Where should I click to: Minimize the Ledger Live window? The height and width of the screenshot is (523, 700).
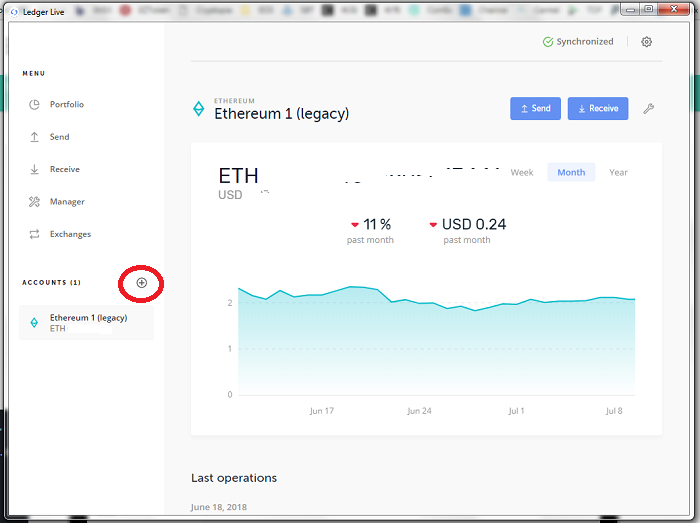[x=630, y=9]
